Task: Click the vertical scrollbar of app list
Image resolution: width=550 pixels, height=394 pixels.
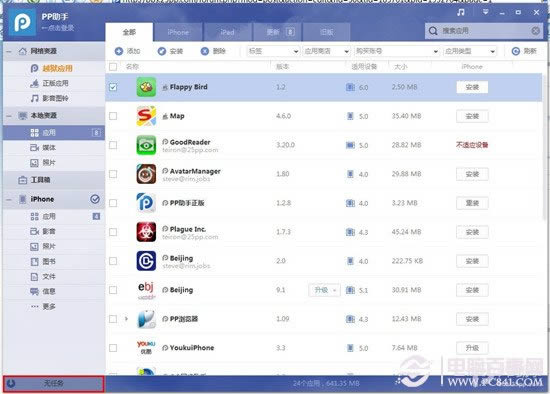Action: 545,147
